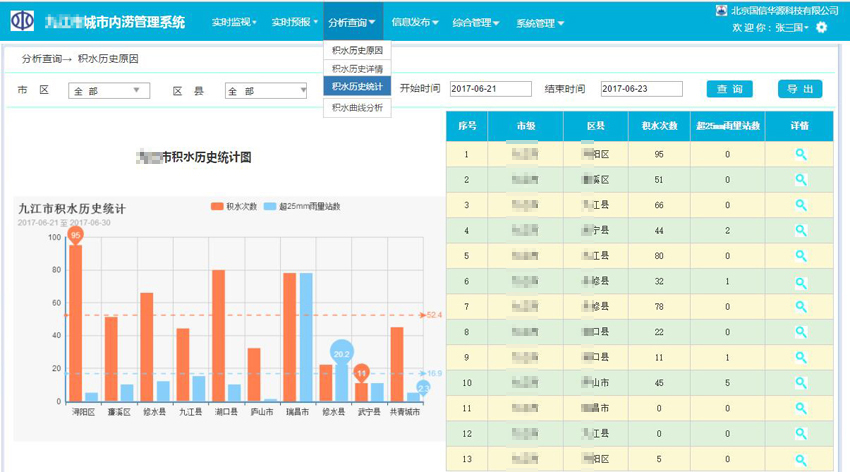
Task: Click the 查询 button
Action: pos(729,89)
